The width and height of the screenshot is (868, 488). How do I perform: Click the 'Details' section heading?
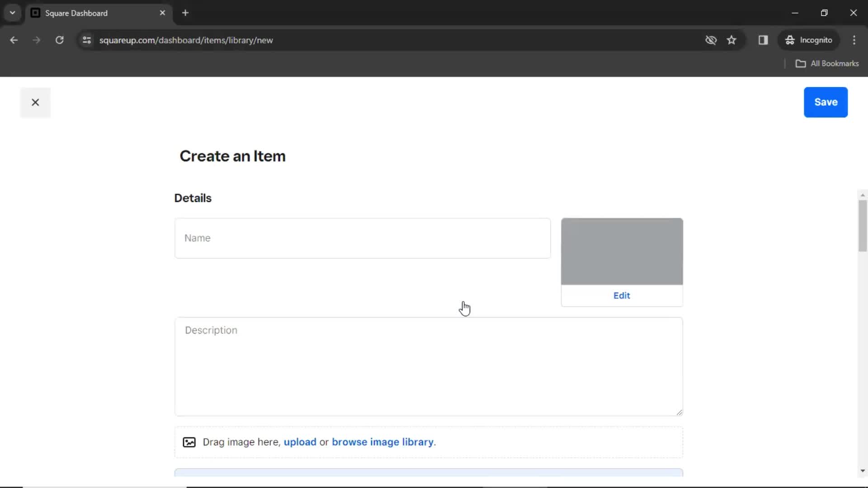pos(193,198)
